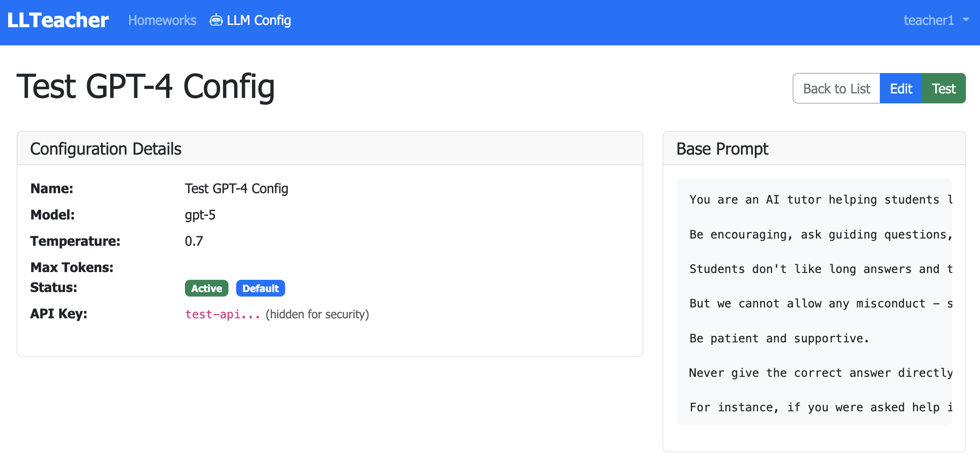Click the LLTeacher brand logo
The height and width of the screenshot is (458, 980).
[58, 20]
